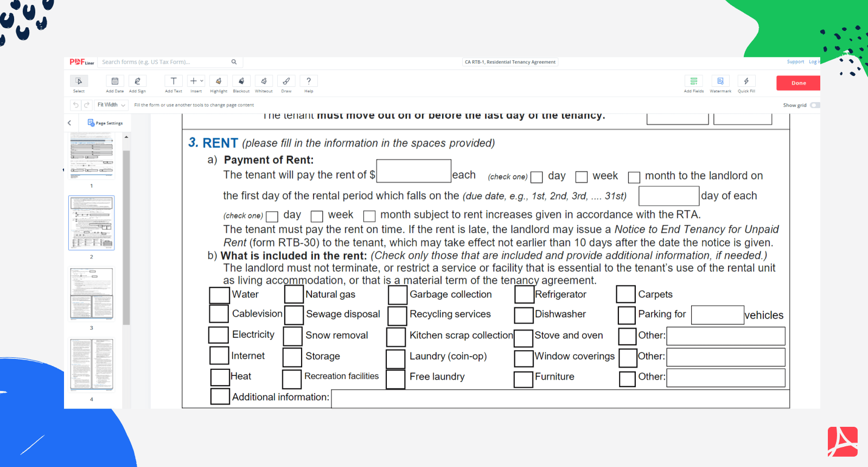Open the Help question mark
This screenshot has width=868, height=467.
point(309,81)
